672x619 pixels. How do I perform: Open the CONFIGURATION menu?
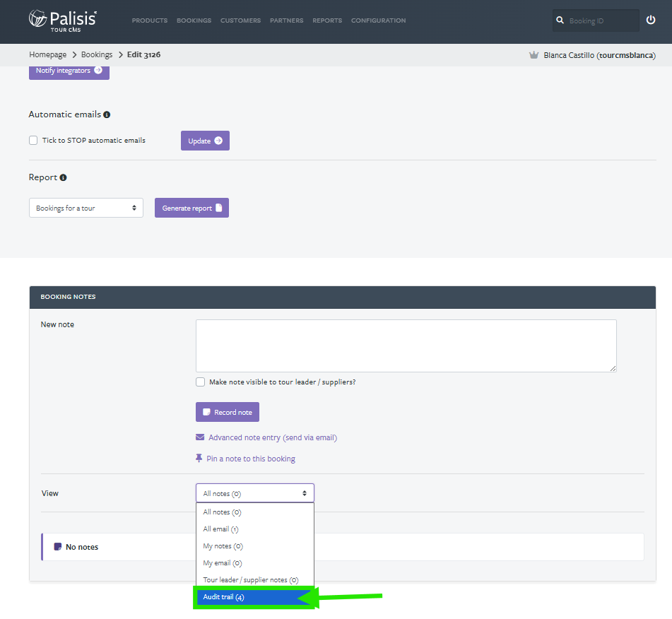pos(379,20)
